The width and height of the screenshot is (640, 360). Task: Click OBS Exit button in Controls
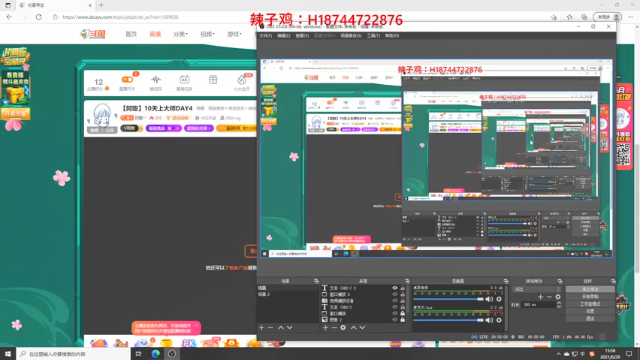pos(590,318)
